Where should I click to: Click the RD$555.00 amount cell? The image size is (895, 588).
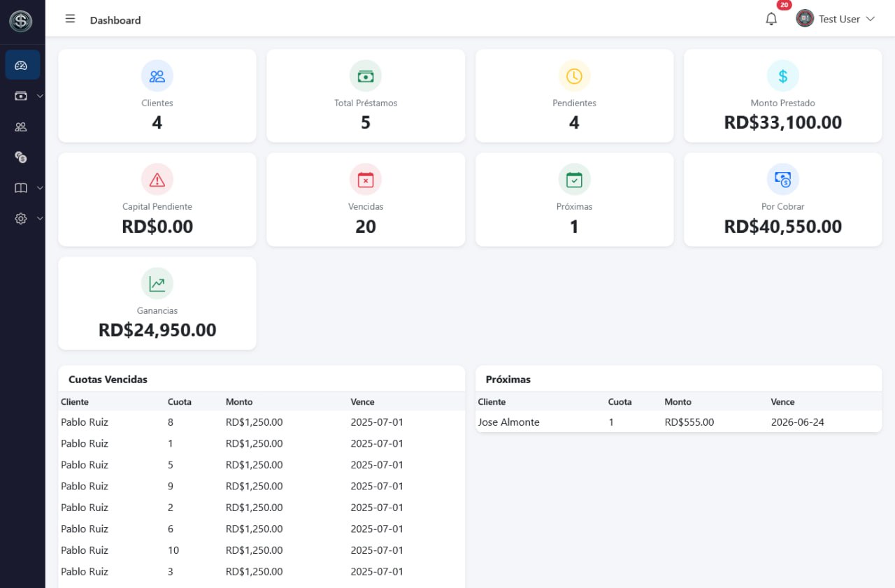[x=689, y=422]
